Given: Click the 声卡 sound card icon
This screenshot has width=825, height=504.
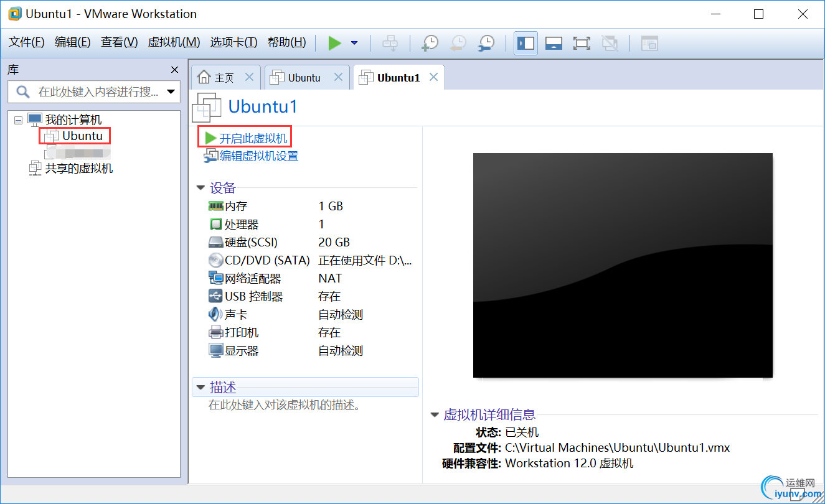Looking at the screenshot, I should 215,314.
